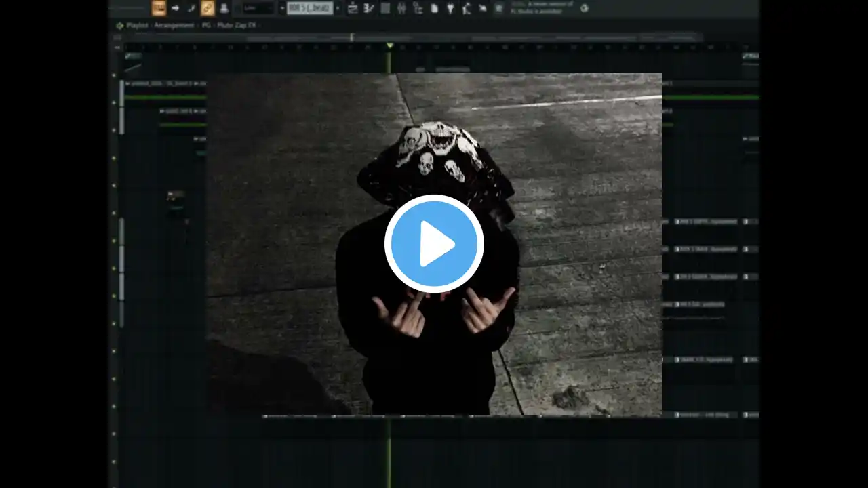Click the plug-shaped plugin picker icon
868x488 pixels.
coord(450,8)
